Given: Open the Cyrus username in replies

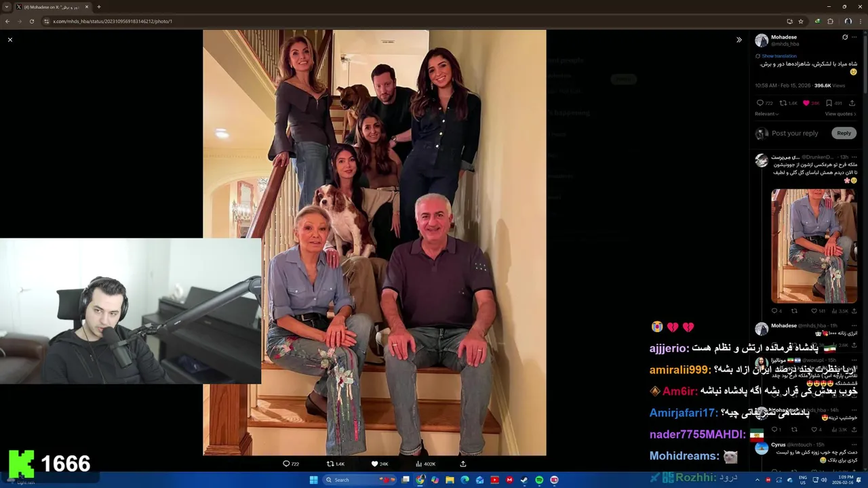Looking at the screenshot, I should pyautogui.click(x=778, y=445).
